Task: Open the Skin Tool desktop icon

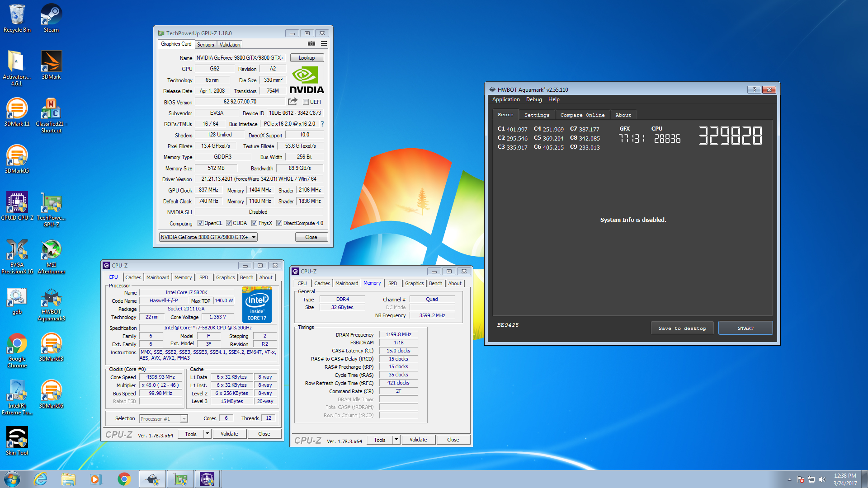Action: coord(17,441)
